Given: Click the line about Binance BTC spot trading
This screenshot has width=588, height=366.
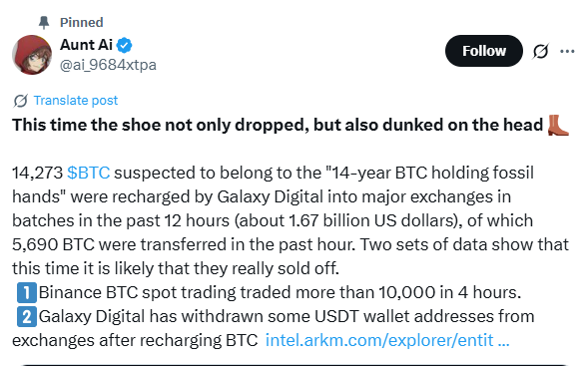Looking at the screenshot, I should 269,292.
